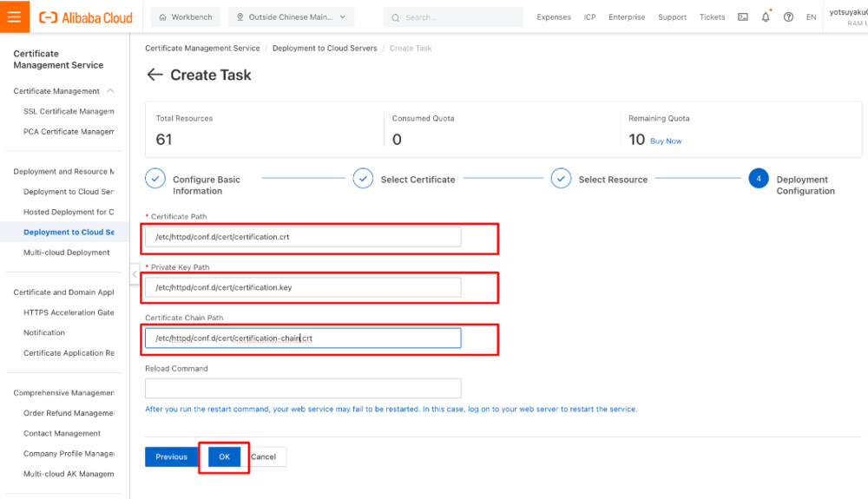
Task: Click the Consumed Quota value 0
Action: pyautogui.click(x=397, y=140)
